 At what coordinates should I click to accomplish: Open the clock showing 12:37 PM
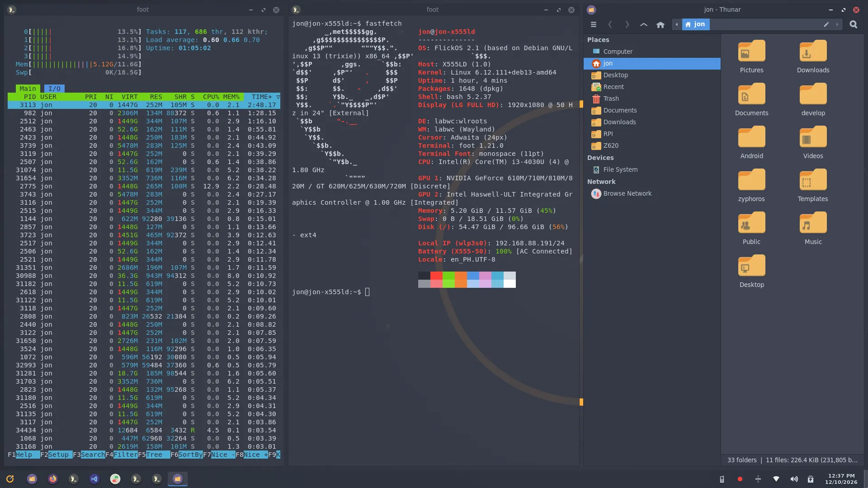click(x=841, y=479)
